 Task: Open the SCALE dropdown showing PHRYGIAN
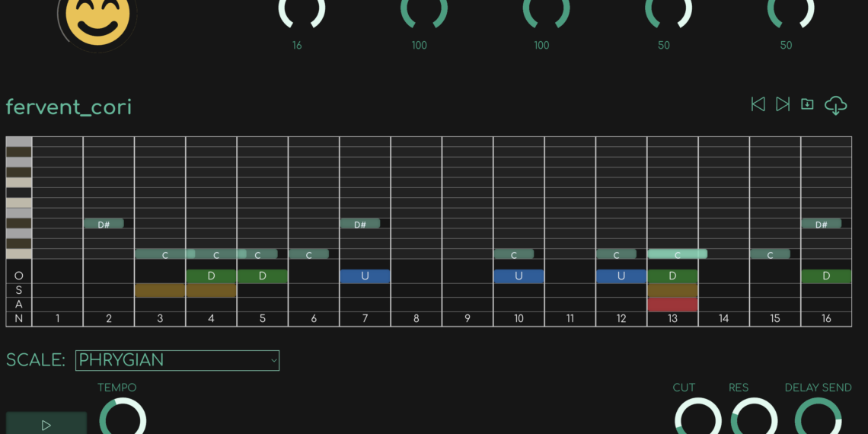[x=177, y=360]
